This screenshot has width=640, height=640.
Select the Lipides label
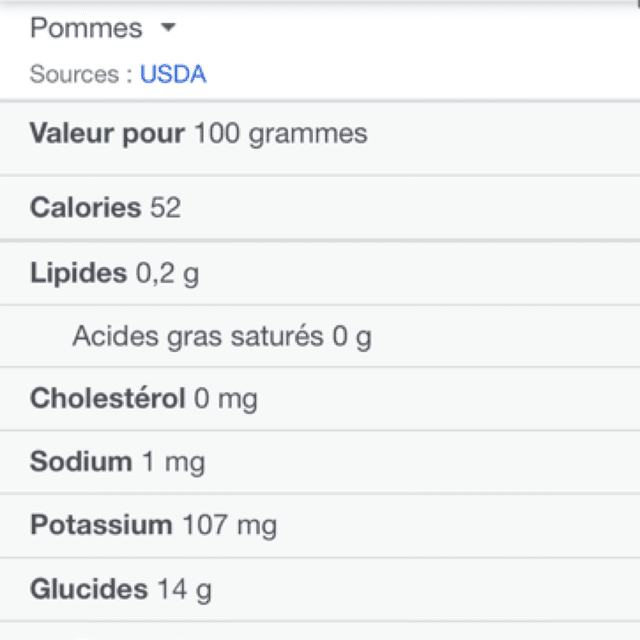pyautogui.click(x=78, y=272)
